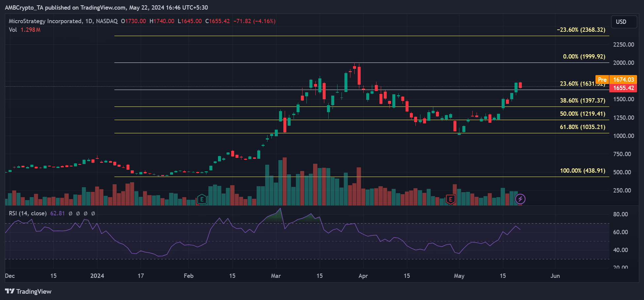Click the Pre-market label badge
Viewport: 644px width, 300px height.
click(602, 80)
